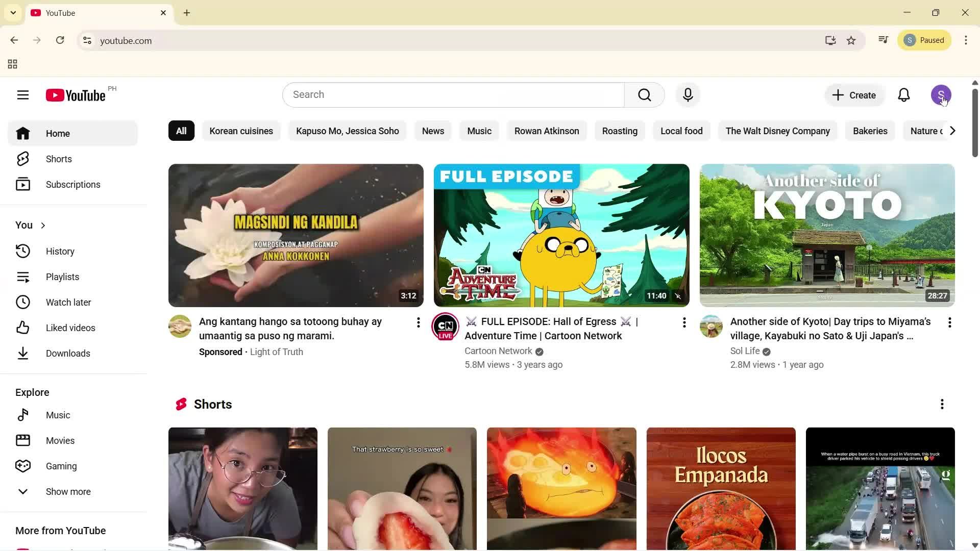Select the News category chip

pos(433,131)
